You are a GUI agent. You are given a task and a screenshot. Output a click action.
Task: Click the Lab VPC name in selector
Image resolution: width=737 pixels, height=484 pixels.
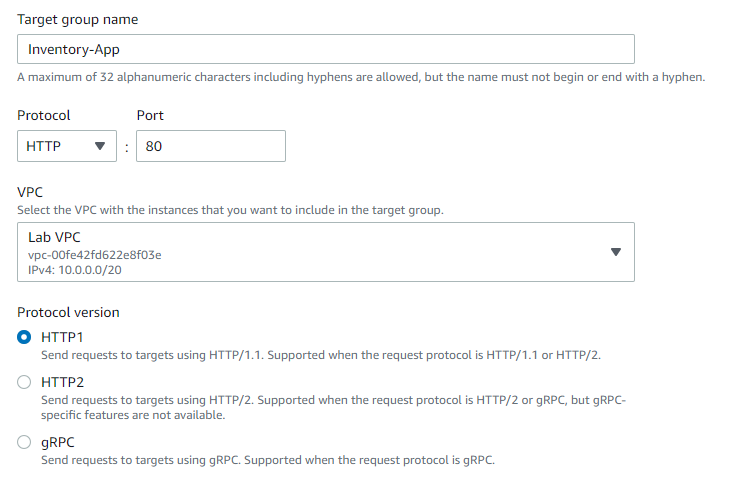coord(54,237)
